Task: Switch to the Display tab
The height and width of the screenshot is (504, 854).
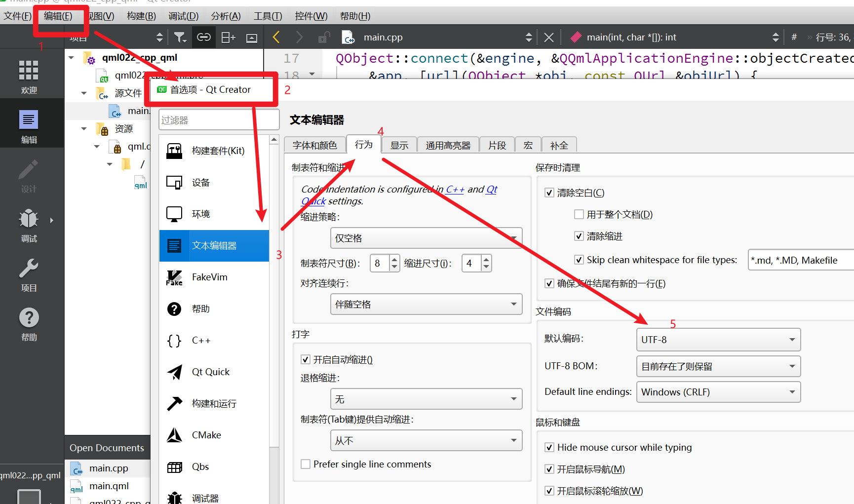Action: tap(399, 145)
